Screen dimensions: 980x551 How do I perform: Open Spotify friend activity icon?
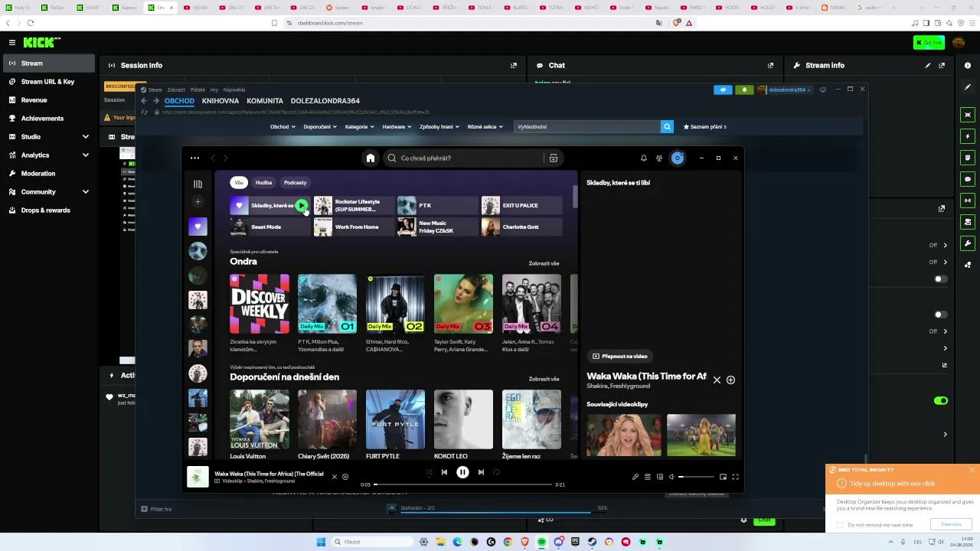coord(659,158)
